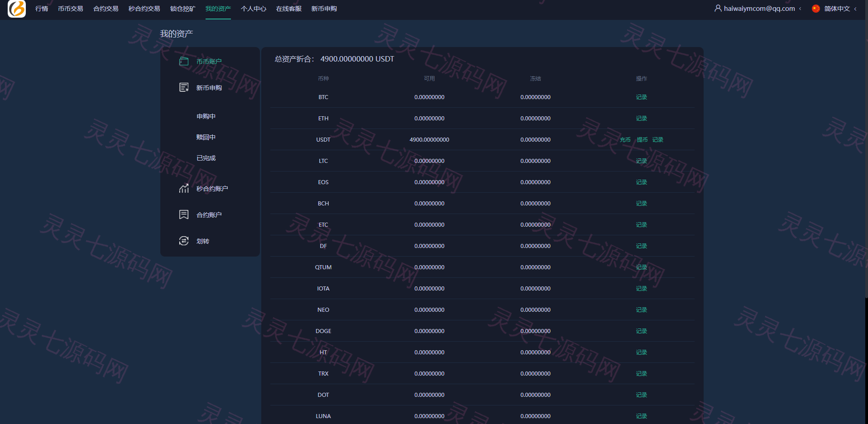Click 记录 link in the USDT row

(658, 139)
